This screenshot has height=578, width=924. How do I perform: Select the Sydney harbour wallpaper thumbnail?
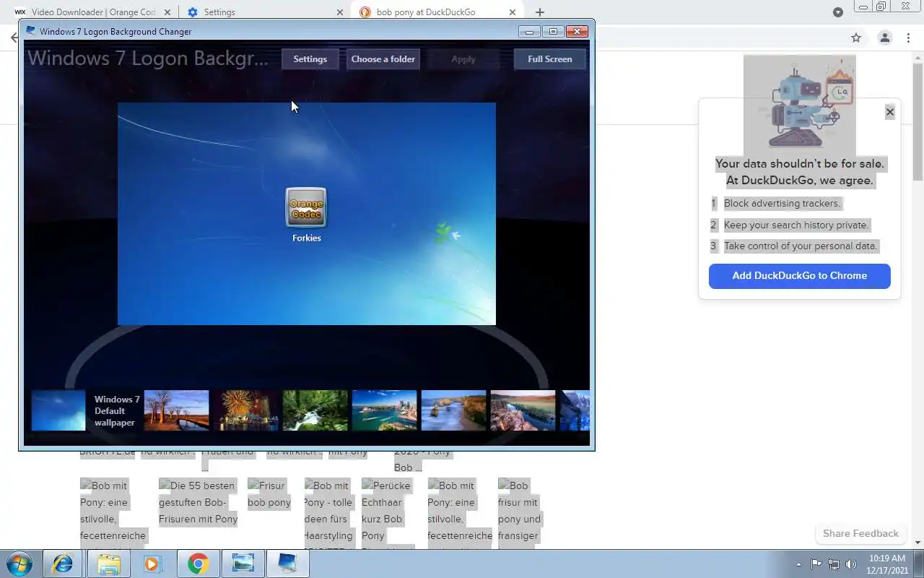coord(384,410)
